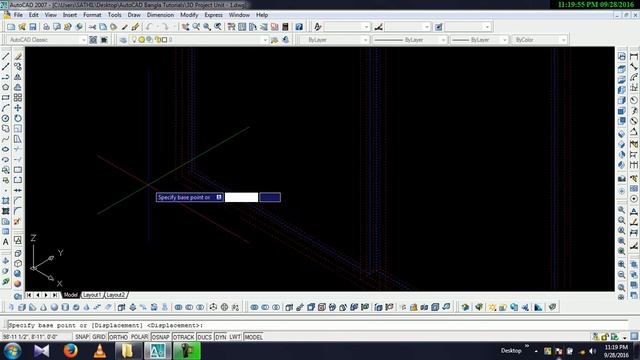
Task: Open the Express menu
Action: coord(213,15)
